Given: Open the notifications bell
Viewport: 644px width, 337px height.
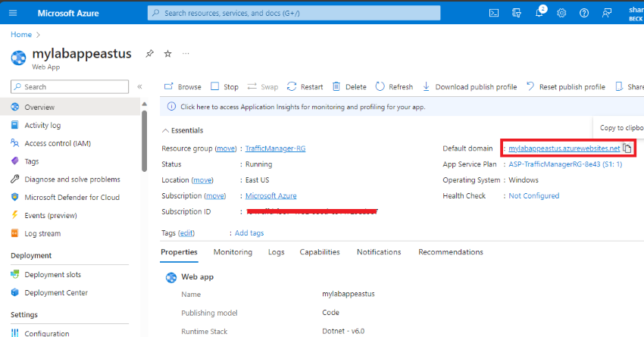Looking at the screenshot, I should tap(539, 13).
